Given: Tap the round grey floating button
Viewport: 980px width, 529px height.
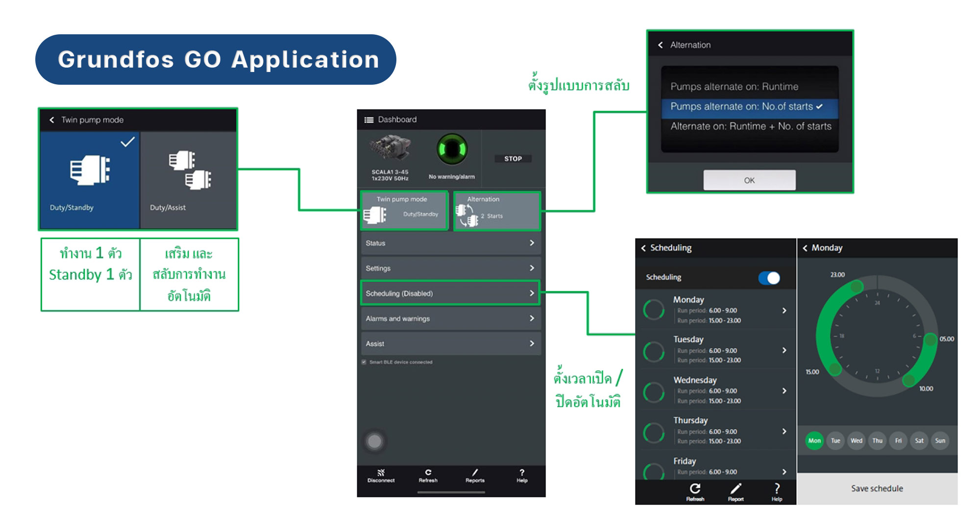Looking at the screenshot, I should point(375,441).
